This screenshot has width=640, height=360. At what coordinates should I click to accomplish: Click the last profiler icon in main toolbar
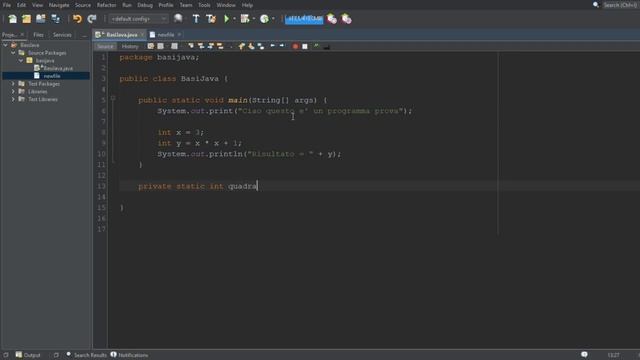[346, 19]
